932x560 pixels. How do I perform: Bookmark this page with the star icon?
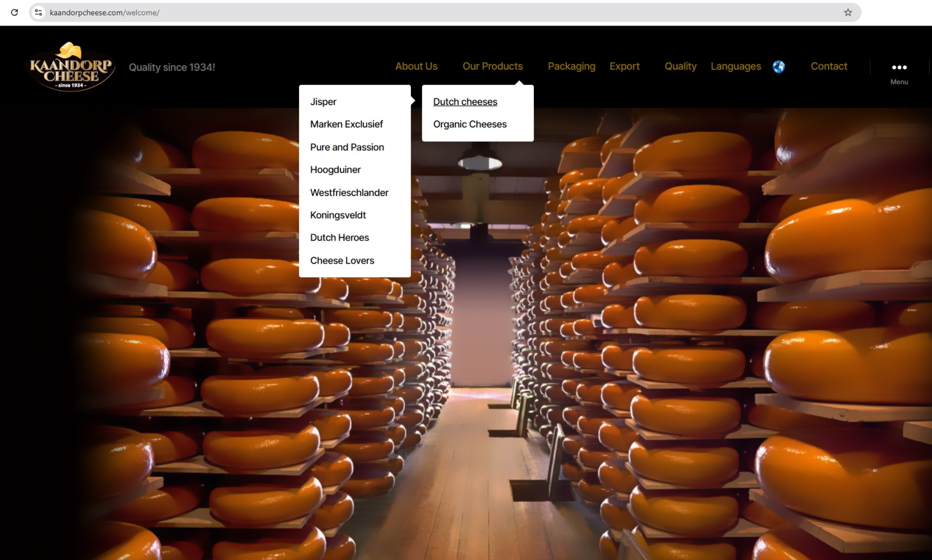point(848,12)
